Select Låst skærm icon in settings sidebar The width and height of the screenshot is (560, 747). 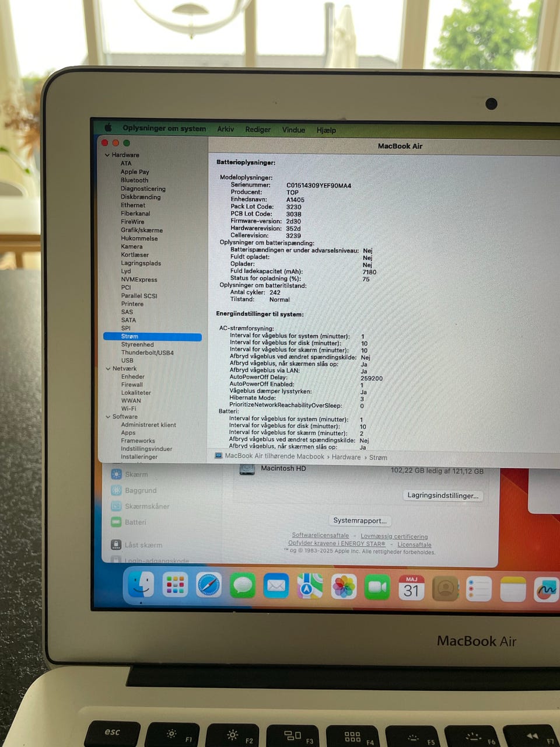[x=116, y=544]
